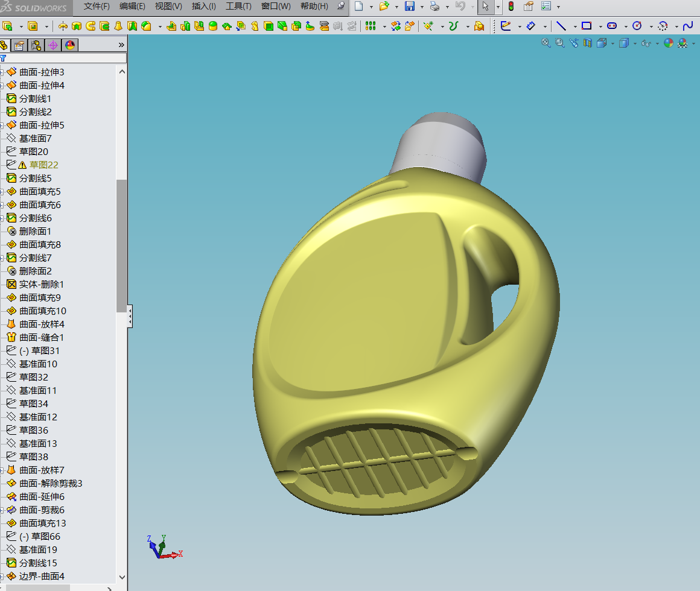Select the Smart Dimension tool
Screen dimensions: 700x591
531,27
